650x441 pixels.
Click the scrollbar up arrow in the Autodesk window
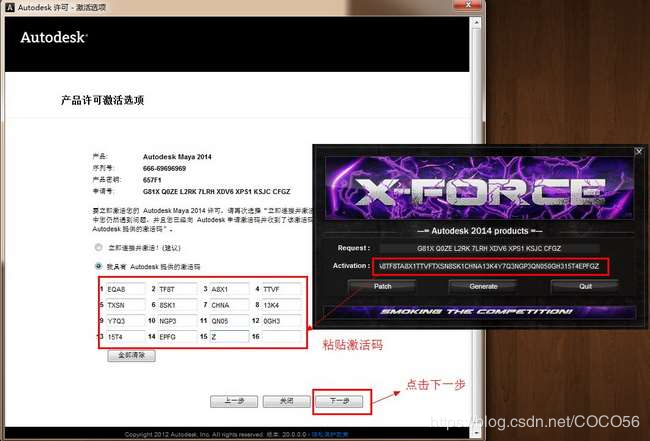click(476, 22)
